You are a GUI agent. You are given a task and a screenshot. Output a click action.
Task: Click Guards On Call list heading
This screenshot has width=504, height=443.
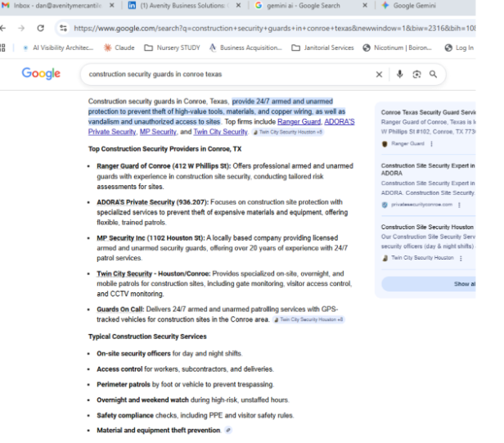[x=120, y=310]
